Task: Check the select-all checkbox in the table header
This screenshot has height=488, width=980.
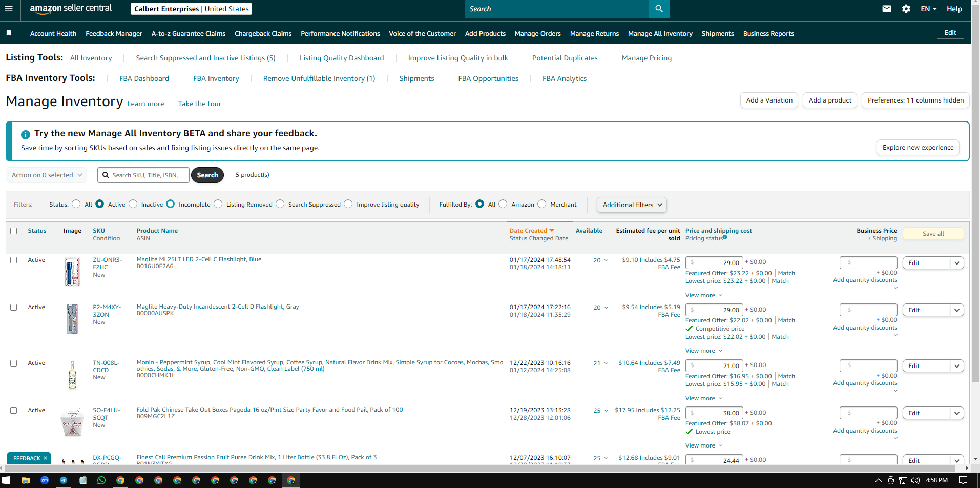Action: pos(14,231)
